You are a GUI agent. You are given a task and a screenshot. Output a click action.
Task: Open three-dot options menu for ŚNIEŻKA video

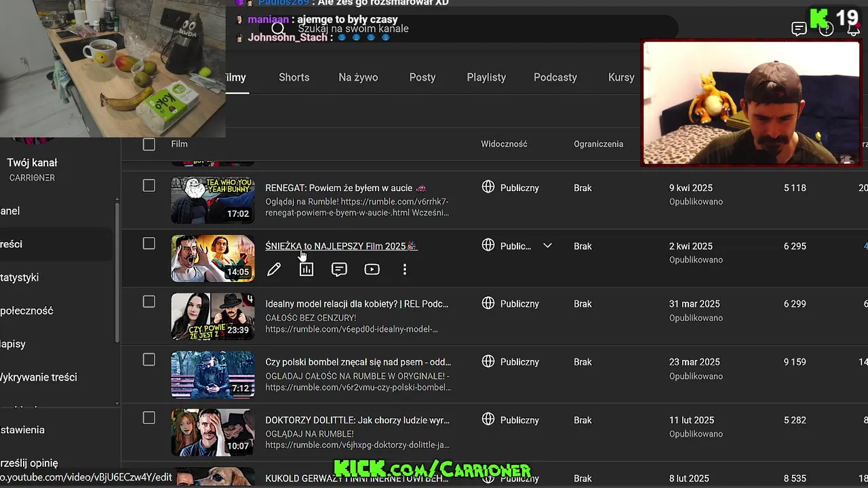point(405,270)
